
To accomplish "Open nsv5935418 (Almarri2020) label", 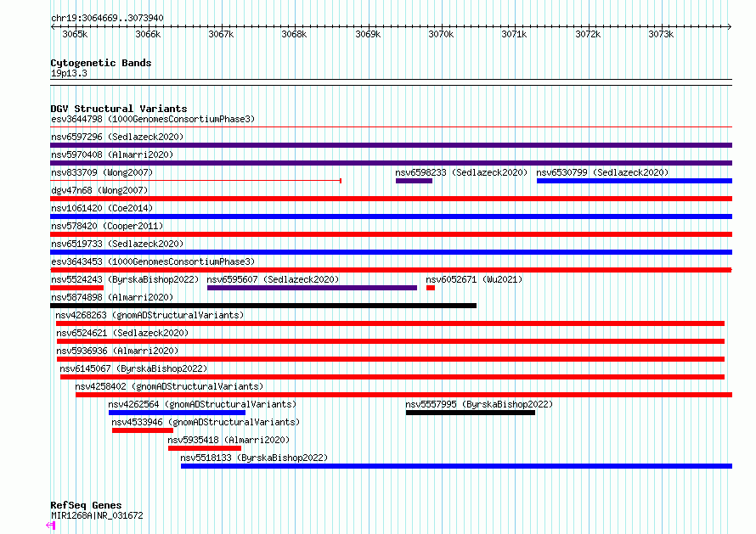I will 228,440.
